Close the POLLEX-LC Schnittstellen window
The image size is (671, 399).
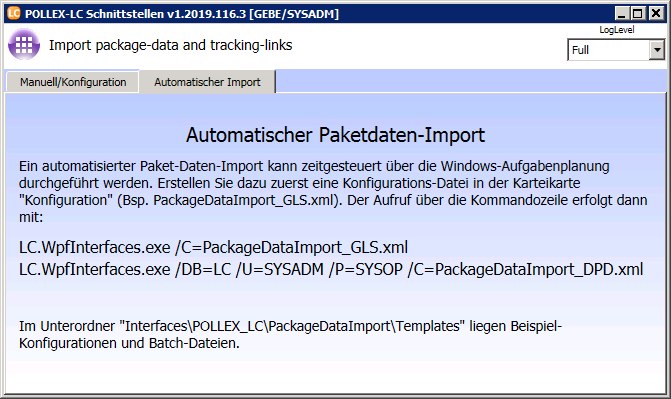point(656,14)
